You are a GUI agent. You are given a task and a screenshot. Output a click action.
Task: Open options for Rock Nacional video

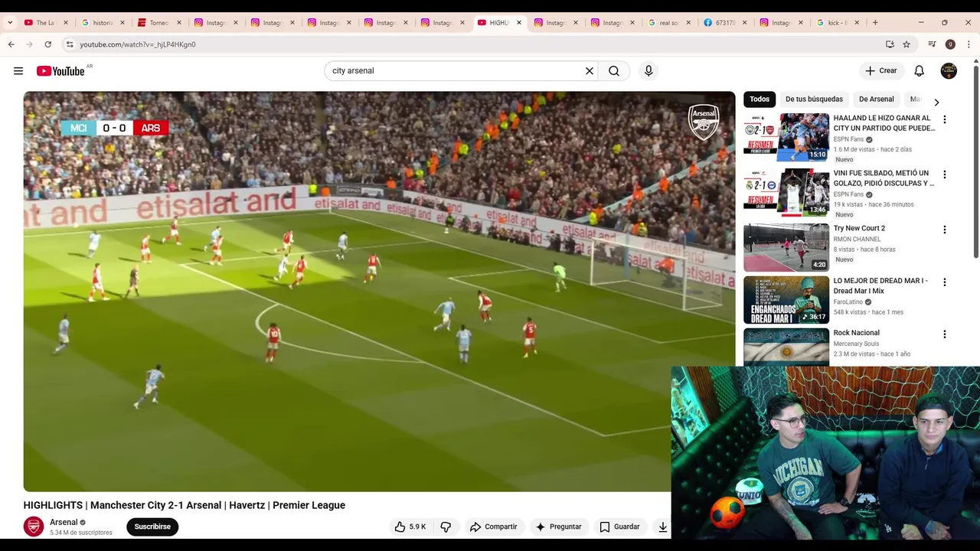click(x=944, y=334)
